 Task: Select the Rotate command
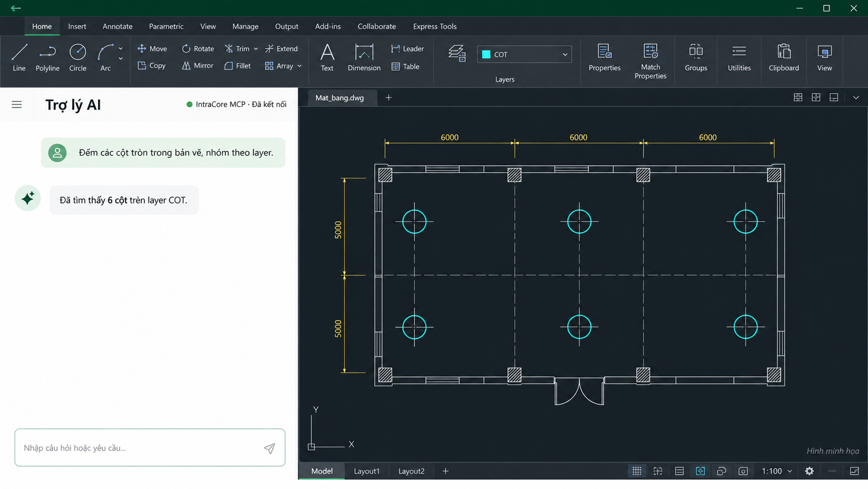pos(198,48)
